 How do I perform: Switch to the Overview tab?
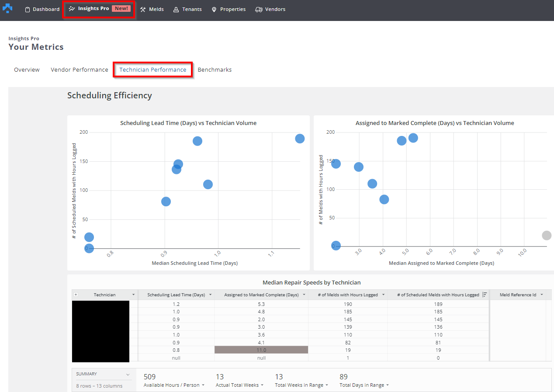click(x=27, y=70)
